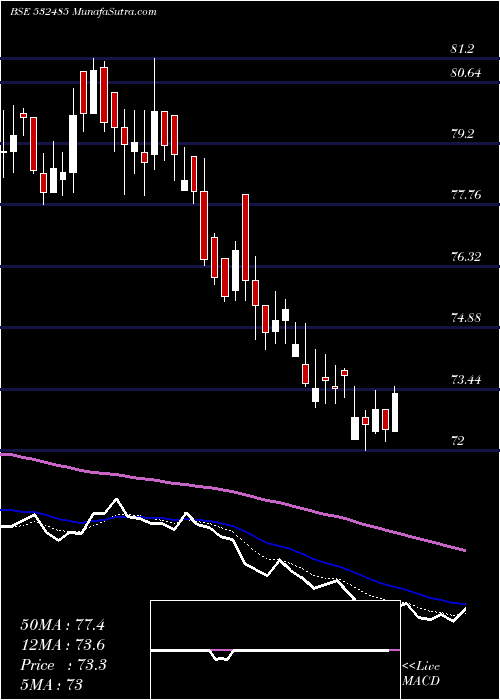Click the 81.2 price level label
500x700 pixels.
point(462,49)
